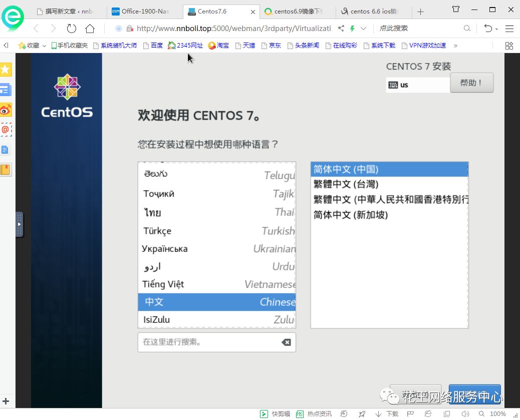Reload the current page
Viewport: 520px width, 420px height.
[x=71, y=29]
